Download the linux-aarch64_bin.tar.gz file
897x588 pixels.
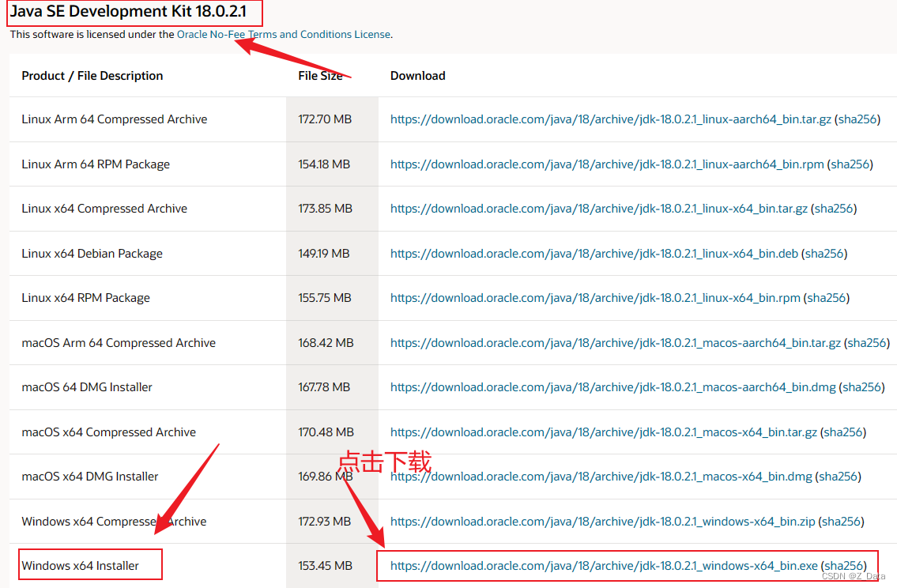610,119
